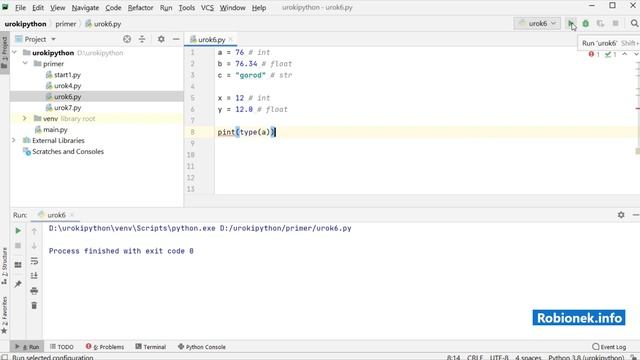Open the Problems tool window
Image resolution: width=640 pixels, height=360 pixels.
[x=104, y=347]
